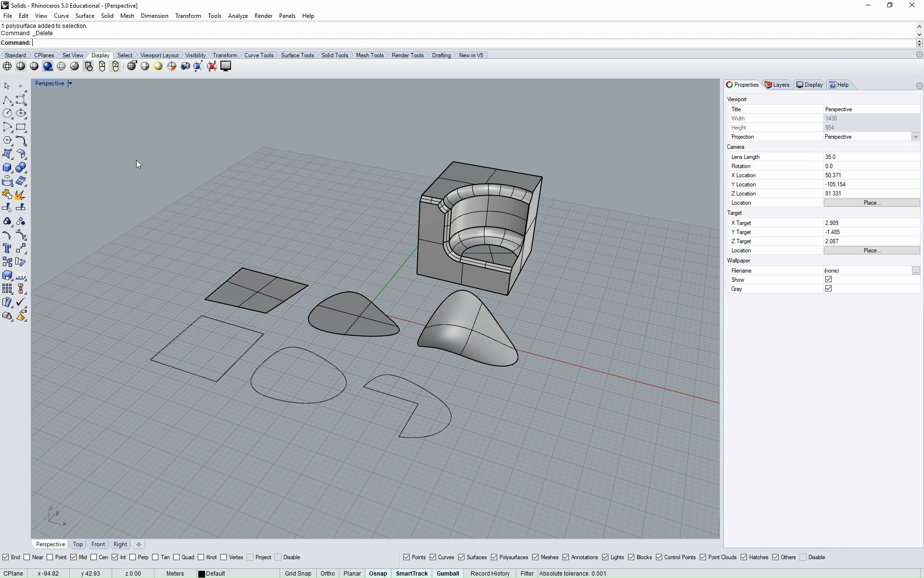Click the Surface menu in menu bar
Image resolution: width=924 pixels, height=578 pixels.
[x=85, y=15]
